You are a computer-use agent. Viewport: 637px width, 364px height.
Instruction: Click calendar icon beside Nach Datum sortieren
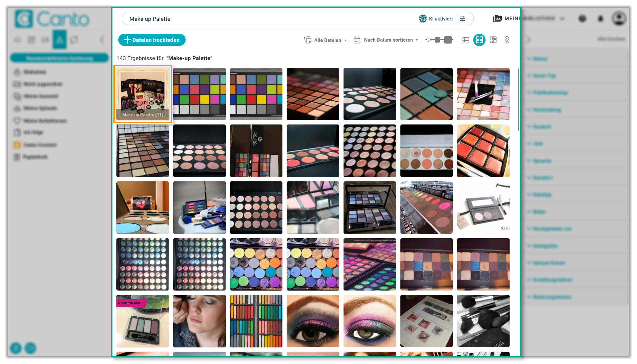[357, 40]
